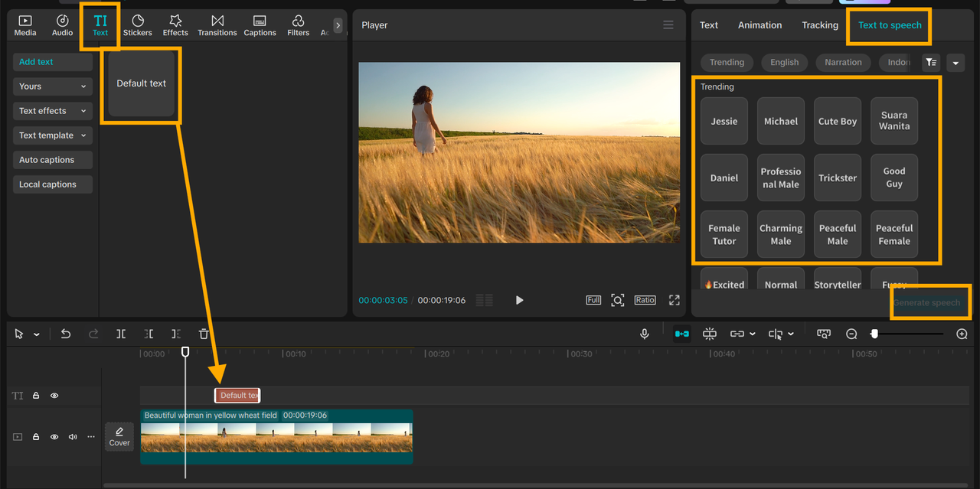Switch to the Tracking tab
Viewport: 980px width, 489px height.
[x=820, y=25]
